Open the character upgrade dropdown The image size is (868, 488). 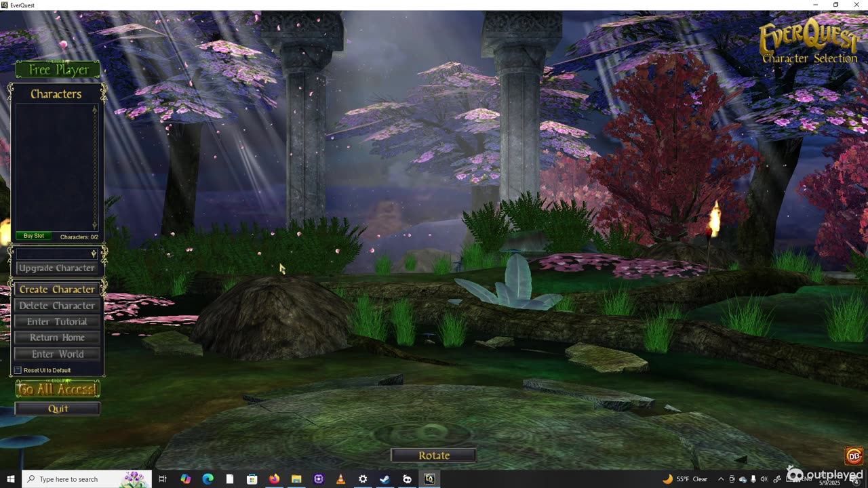pos(57,253)
